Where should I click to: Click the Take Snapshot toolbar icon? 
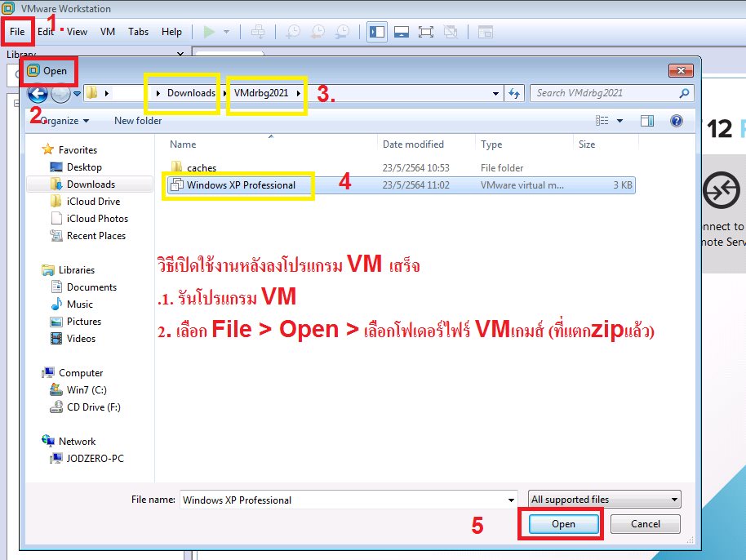(x=293, y=32)
